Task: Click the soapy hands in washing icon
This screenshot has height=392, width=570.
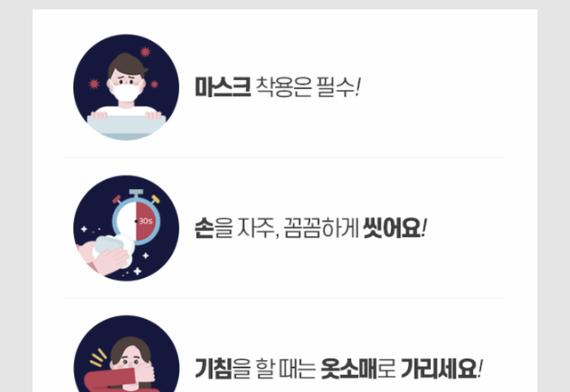Action: [x=105, y=255]
